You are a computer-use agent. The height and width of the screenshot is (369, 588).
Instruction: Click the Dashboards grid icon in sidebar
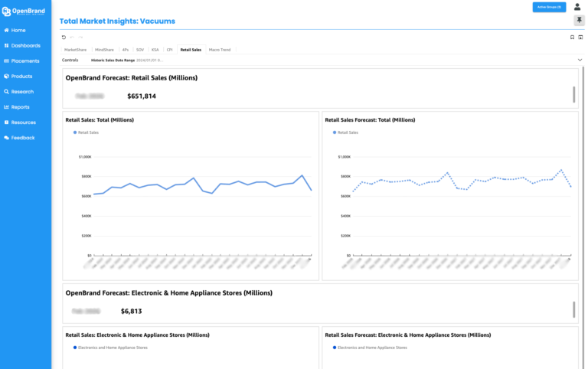coord(6,45)
